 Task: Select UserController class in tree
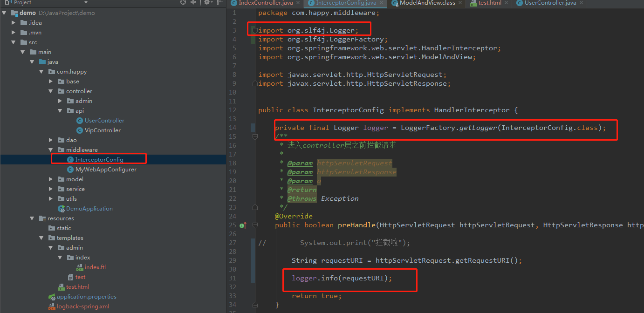click(104, 121)
